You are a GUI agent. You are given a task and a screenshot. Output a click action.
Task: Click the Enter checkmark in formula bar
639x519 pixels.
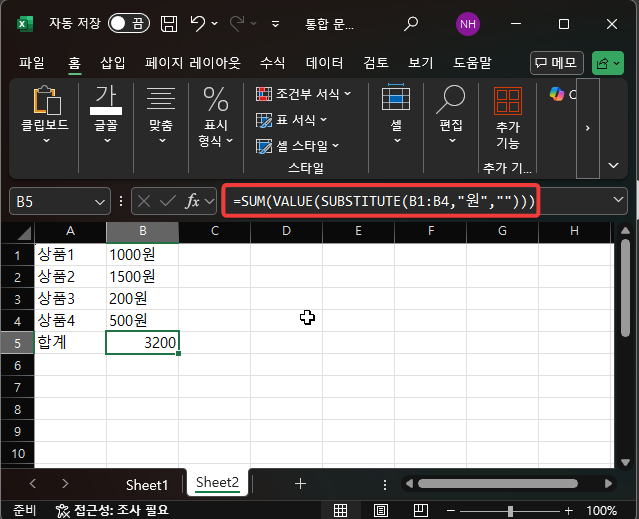[x=167, y=201]
